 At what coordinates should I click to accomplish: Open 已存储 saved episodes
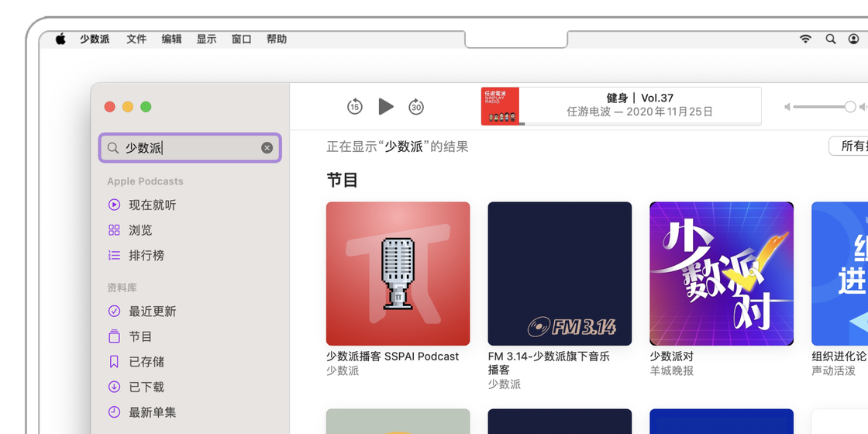coord(146,362)
